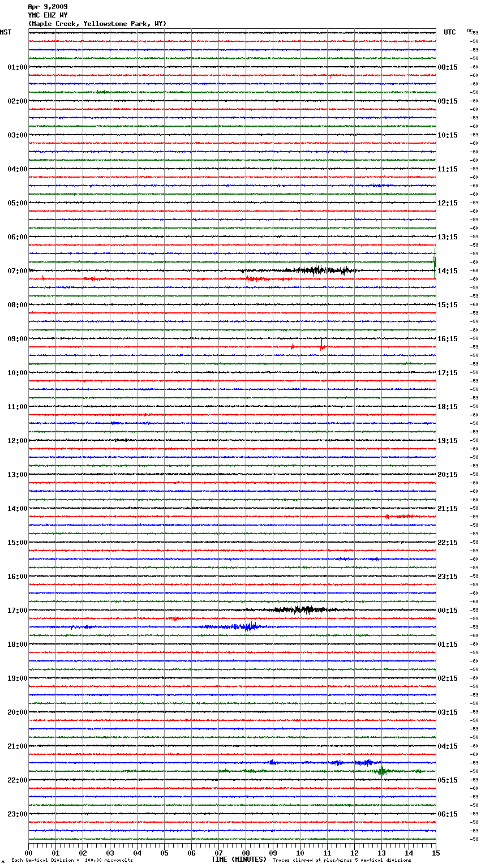Click the 'Traces clipped at plus/minus 5 vertical divisions' note
This screenshot has width=481, height=868.
342,860
